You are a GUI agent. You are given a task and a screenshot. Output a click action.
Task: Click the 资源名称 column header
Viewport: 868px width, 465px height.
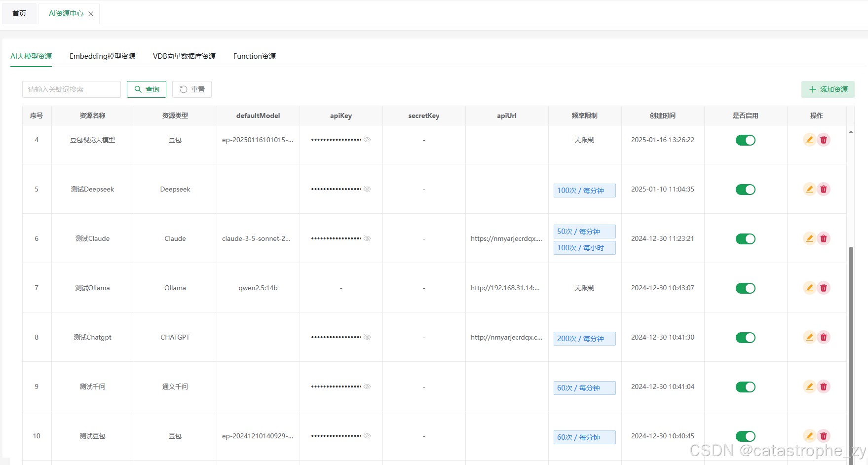[93, 116]
